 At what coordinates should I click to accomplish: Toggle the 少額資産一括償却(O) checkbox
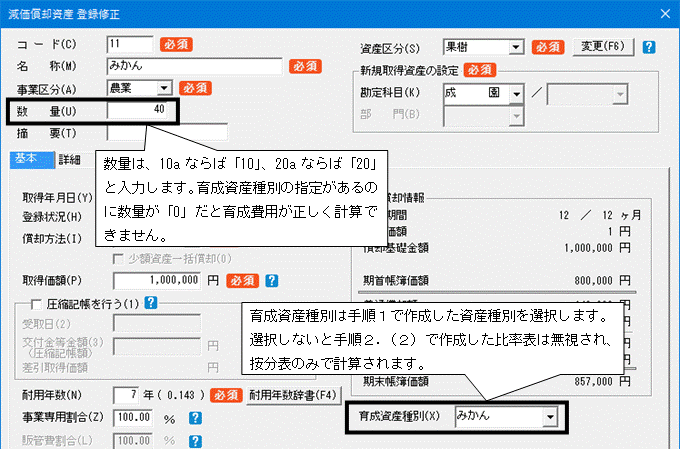coord(118,259)
